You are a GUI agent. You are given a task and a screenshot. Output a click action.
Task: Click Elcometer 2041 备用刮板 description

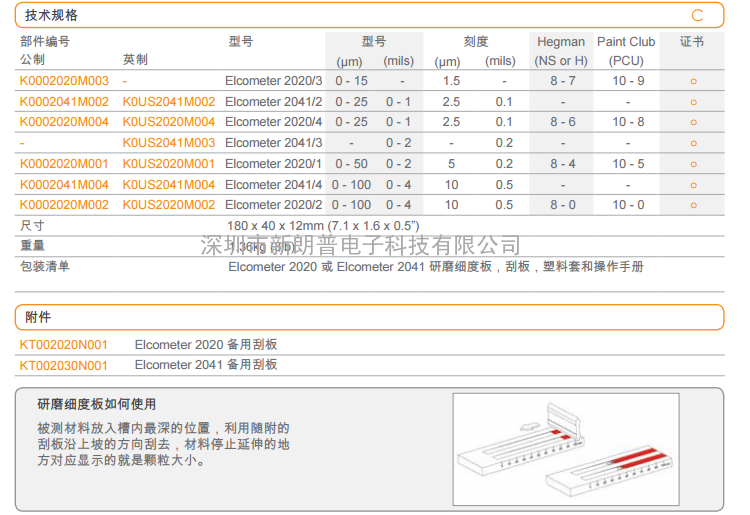(206, 365)
